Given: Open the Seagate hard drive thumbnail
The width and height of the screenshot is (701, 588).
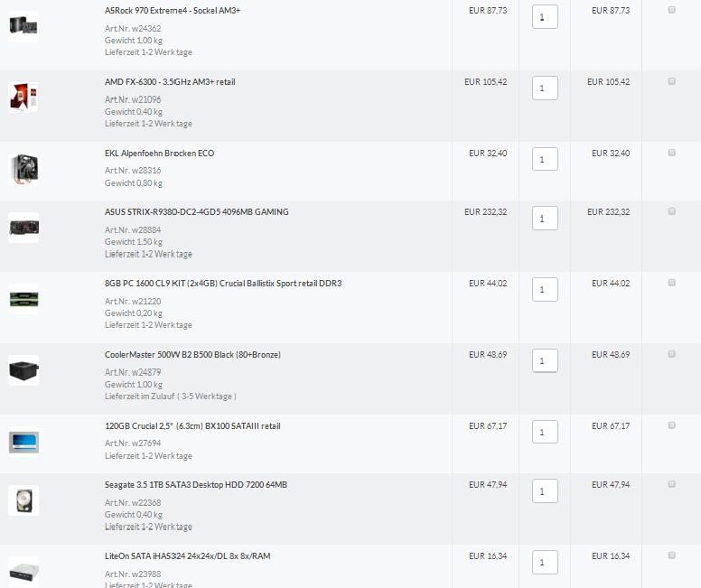Looking at the screenshot, I should point(23,500).
